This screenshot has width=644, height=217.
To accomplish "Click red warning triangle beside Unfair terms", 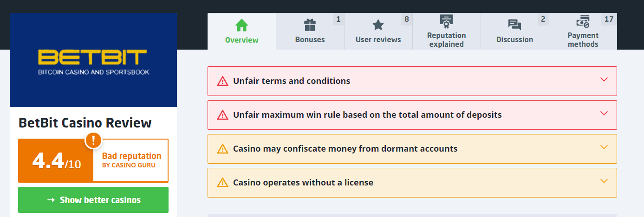I will [x=223, y=81].
